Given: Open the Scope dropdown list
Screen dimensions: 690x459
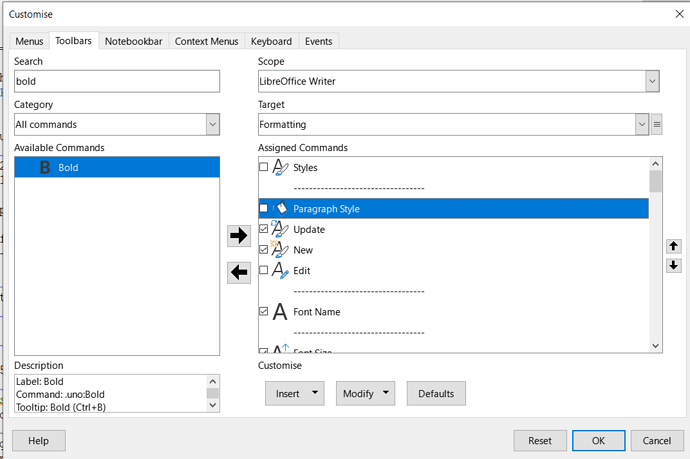Looking at the screenshot, I should 652,81.
